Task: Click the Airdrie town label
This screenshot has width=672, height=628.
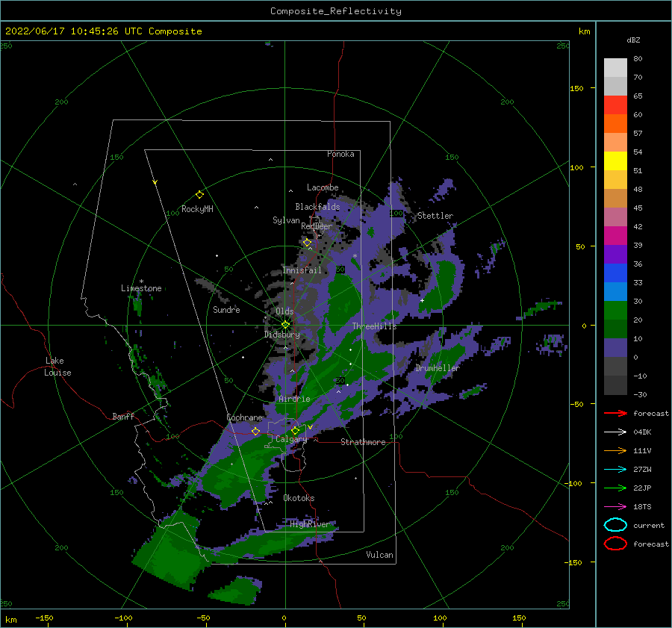Action: click(x=294, y=399)
